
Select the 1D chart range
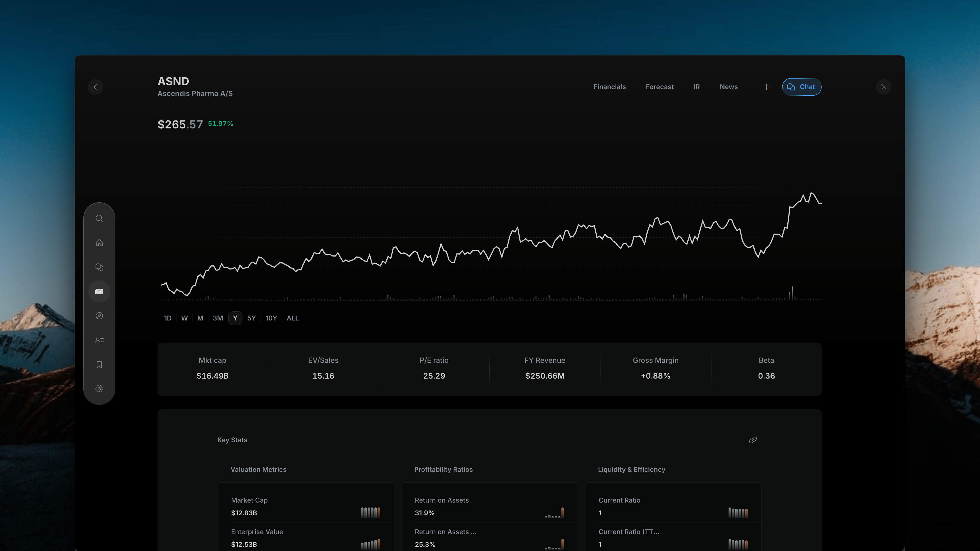pyautogui.click(x=168, y=318)
